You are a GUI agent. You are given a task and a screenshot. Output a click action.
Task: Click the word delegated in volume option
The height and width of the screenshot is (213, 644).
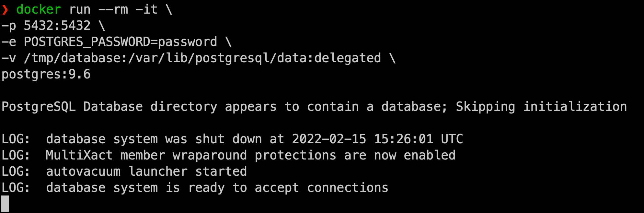pyautogui.click(x=348, y=58)
